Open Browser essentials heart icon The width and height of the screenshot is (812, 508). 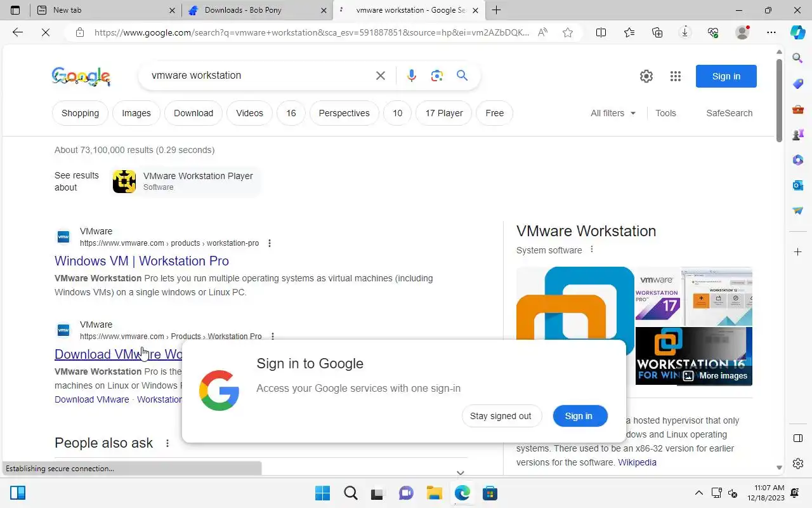[x=713, y=32]
